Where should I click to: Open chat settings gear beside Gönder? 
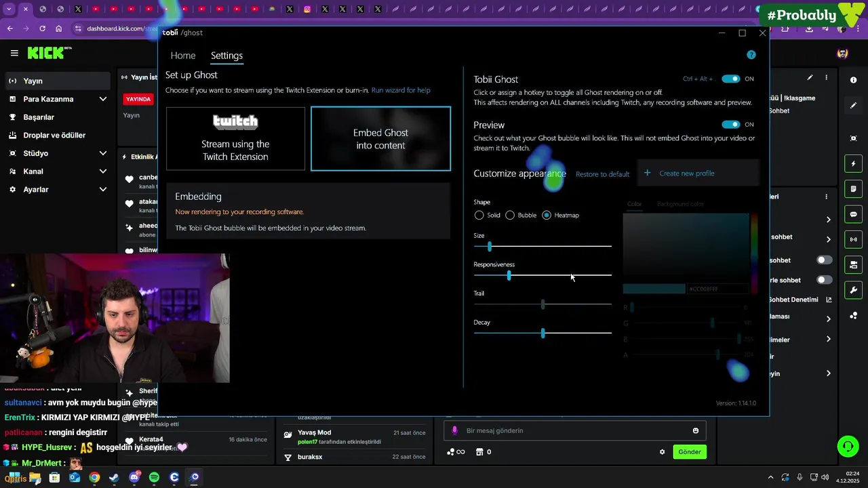coord(663,452)
